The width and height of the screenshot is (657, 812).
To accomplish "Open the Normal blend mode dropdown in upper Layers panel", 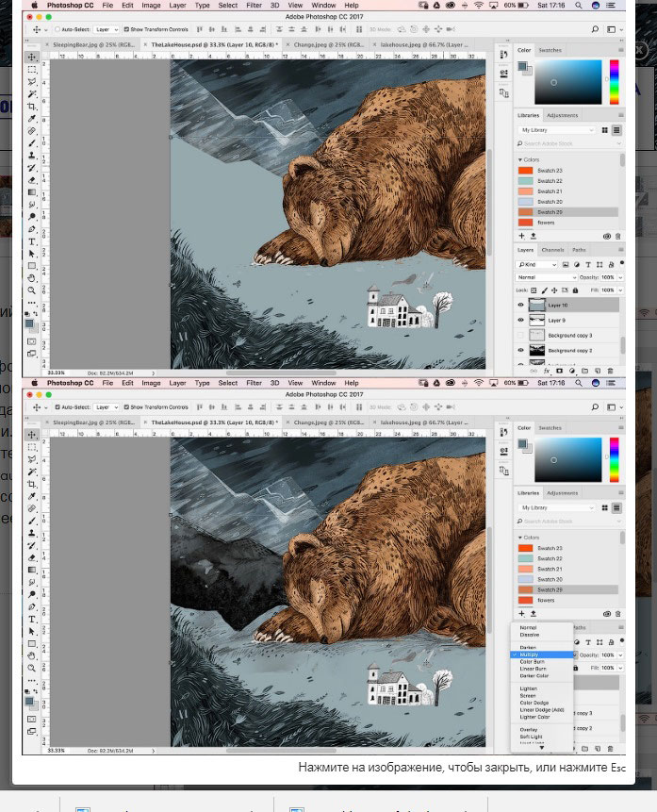I will 546,277.
